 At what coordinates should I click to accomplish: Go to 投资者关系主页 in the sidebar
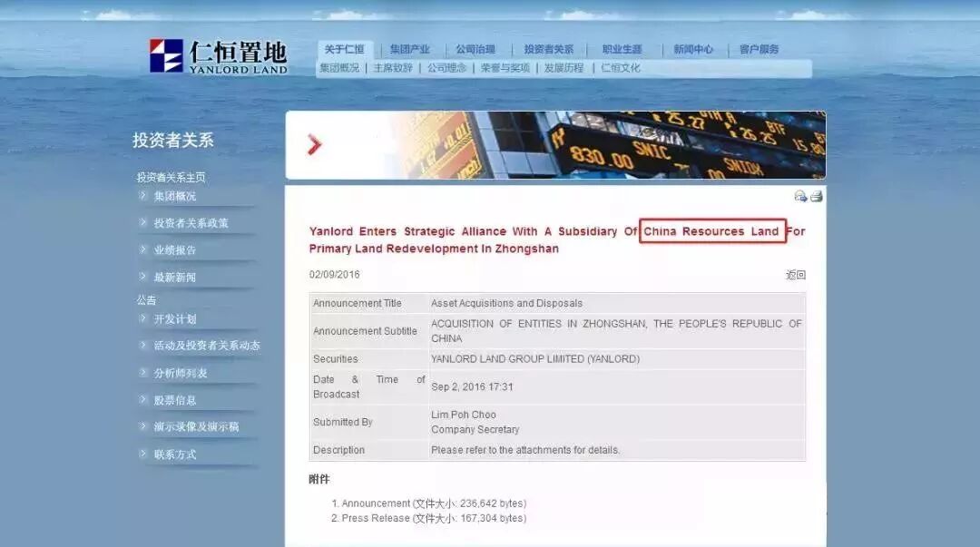point(171,178)
